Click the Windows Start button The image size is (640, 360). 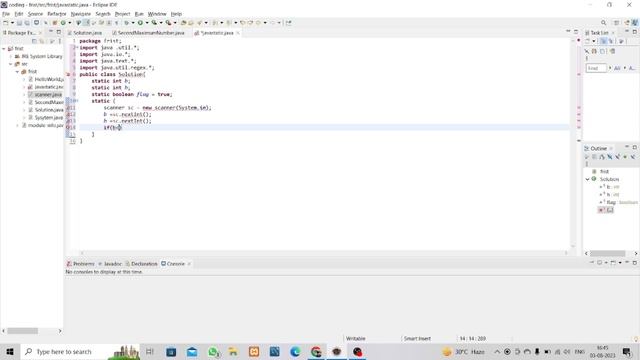tap(10, 352)
